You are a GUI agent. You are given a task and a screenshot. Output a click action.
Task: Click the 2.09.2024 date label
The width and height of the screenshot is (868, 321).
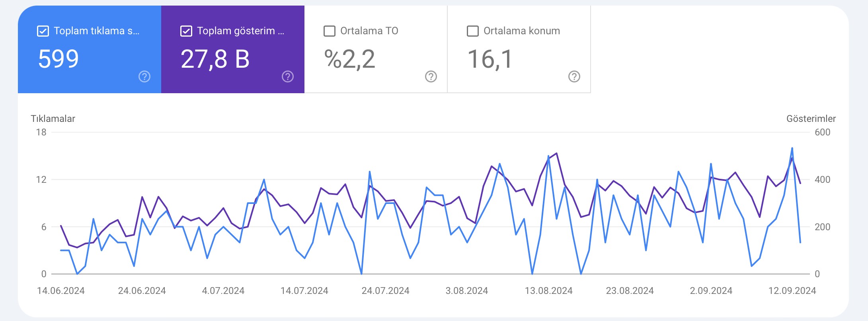(x=711, y=291)
